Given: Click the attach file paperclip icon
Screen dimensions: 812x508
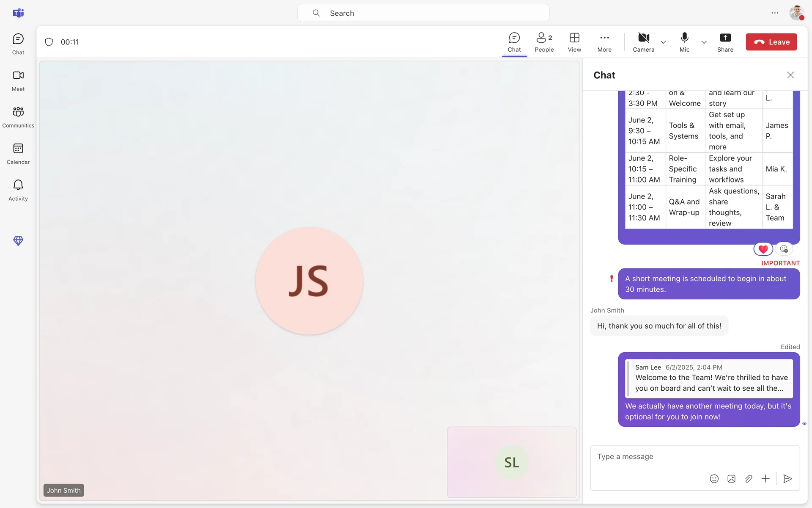Looking at the screenshot, I should click(749, 479).
